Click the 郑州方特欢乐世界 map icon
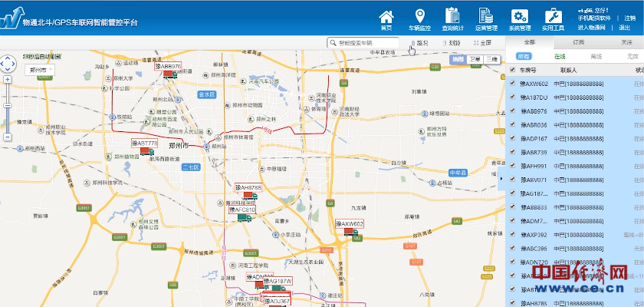 [421, 131]
